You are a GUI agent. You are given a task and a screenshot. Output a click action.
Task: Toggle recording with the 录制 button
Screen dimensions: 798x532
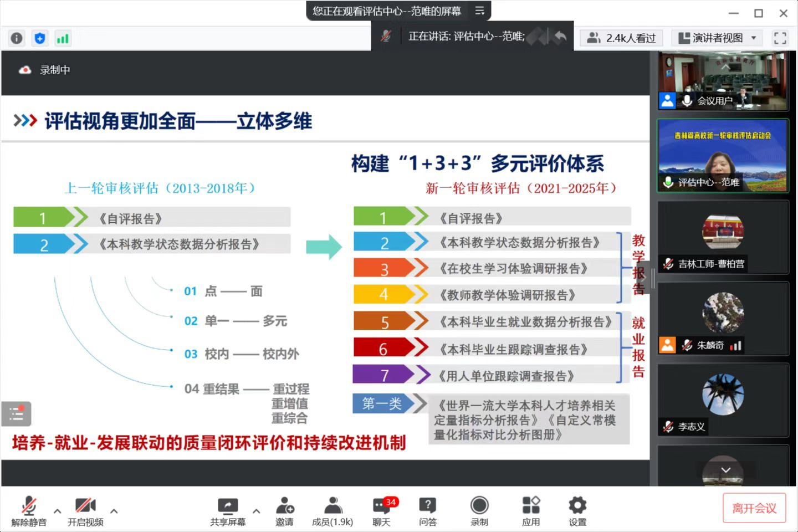pyautogui.click(x=479, y=511)
